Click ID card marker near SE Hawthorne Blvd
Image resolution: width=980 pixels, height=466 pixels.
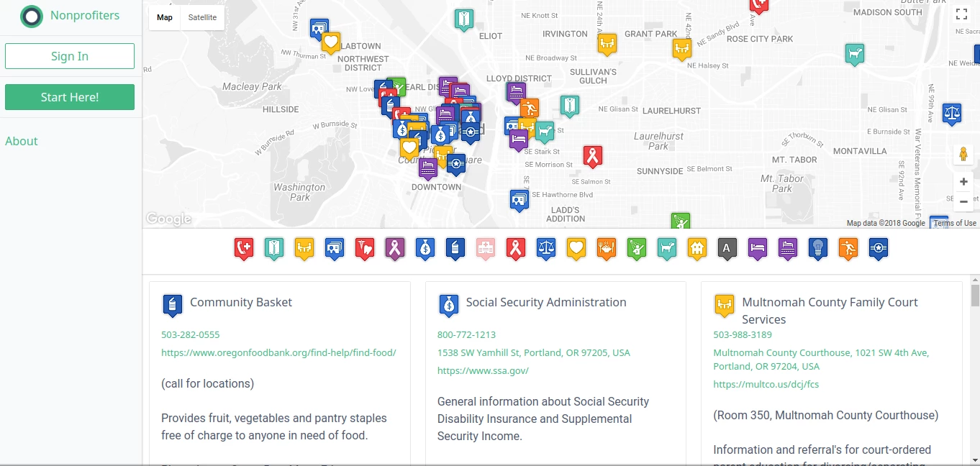click(x=520, y=200)
